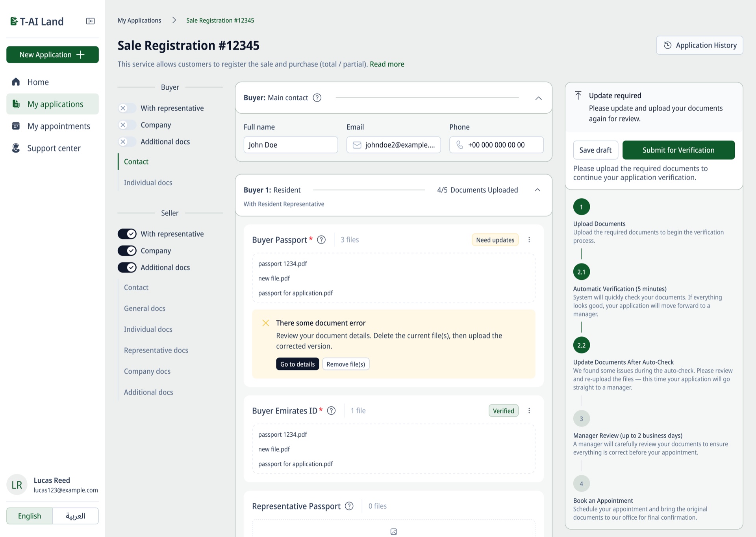Click the Verified status badge

pyautogui.click(x=504, y=411)
